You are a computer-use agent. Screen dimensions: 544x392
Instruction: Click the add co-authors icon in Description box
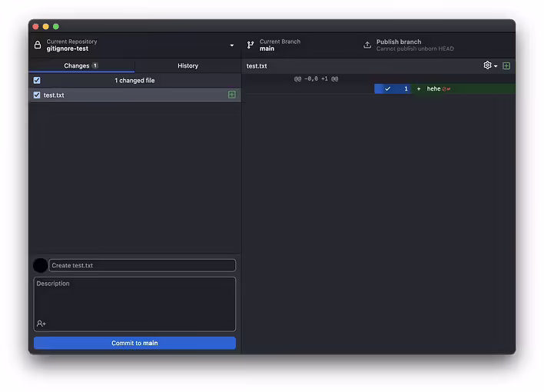click(x=41, y=324)
